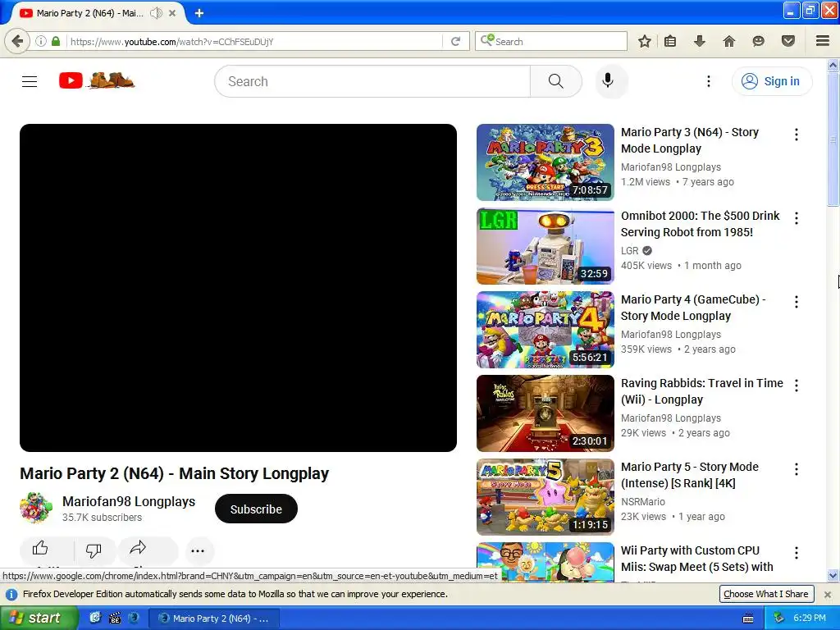Open Firefox hamburger menu

[x=823, y=41]
